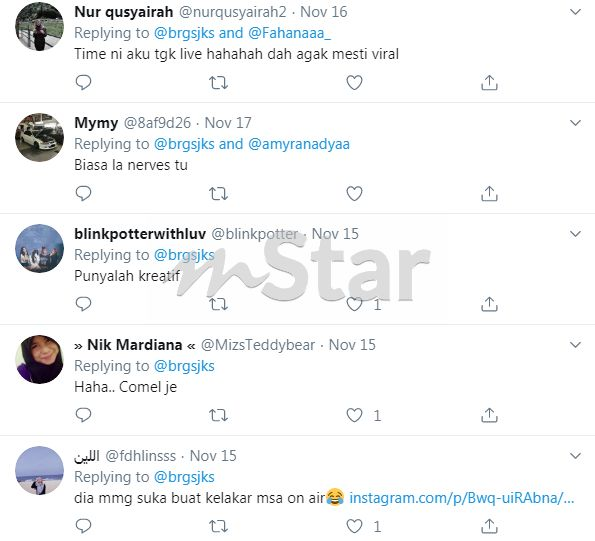Visit the @amyranadyaa profile mention

(x=299, y=144)
